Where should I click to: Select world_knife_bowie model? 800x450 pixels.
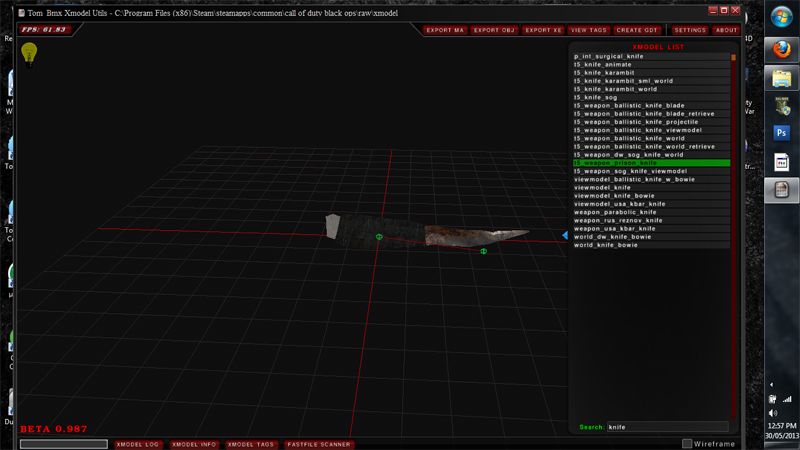pyautogui.click(x=652, y=245)
